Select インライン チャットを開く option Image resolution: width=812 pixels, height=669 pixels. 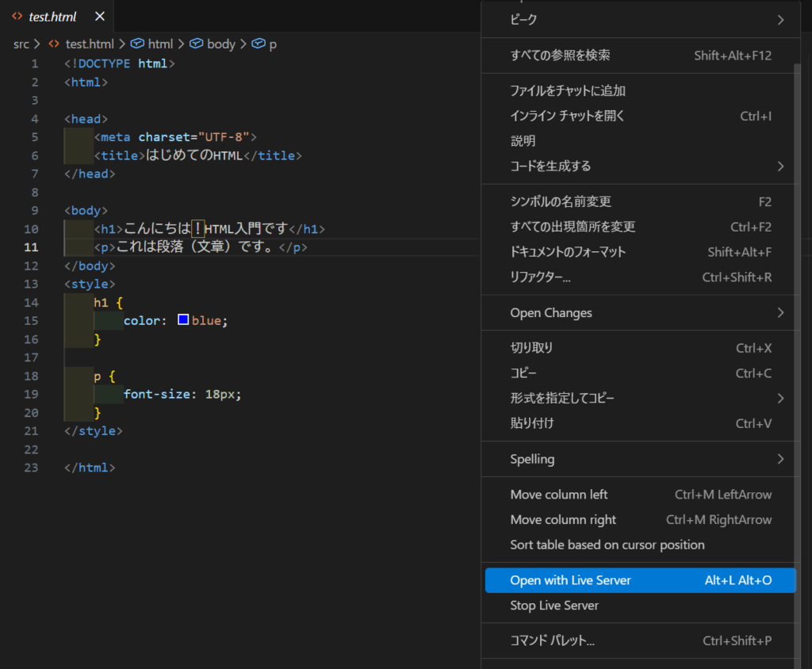(568, 117)
